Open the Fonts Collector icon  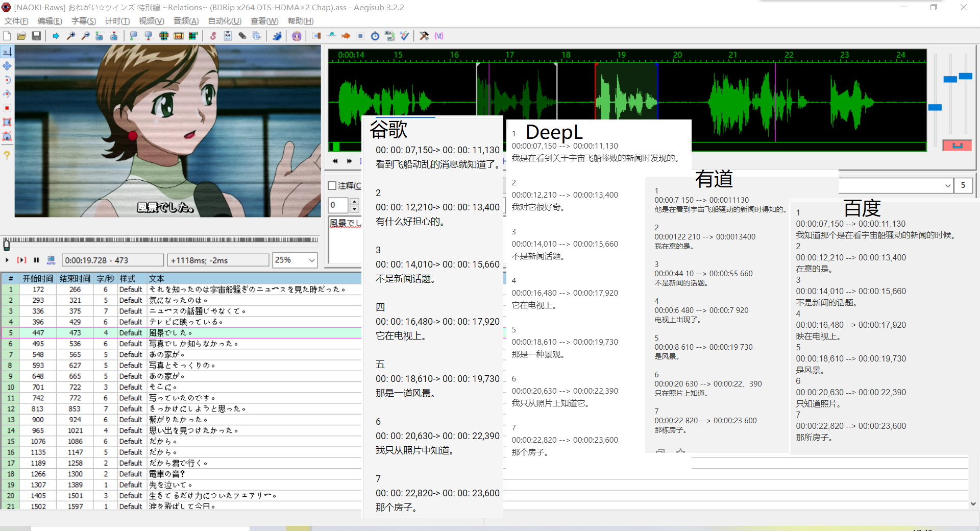click(257, 36)
